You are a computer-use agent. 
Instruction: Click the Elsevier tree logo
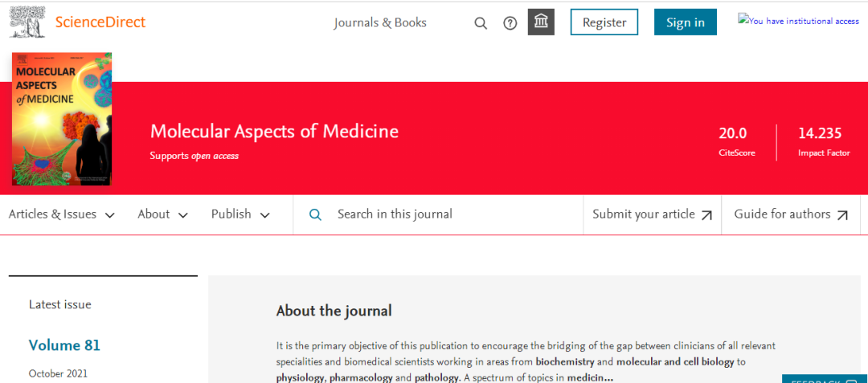click(27, 20)
